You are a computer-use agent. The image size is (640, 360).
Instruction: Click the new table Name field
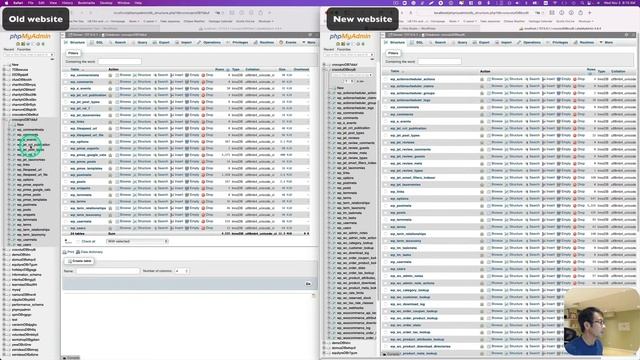(x=108, y=271)
